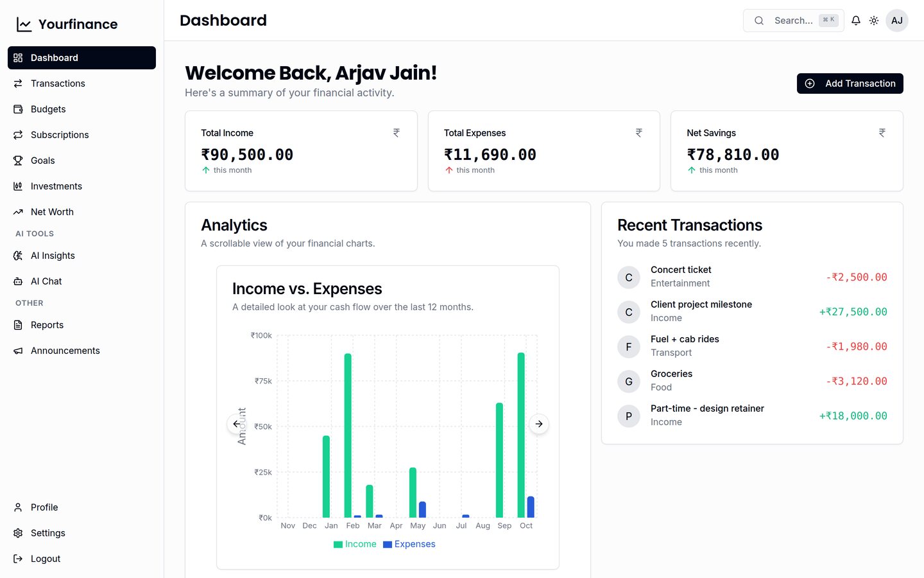Viewport: 924px width, 578px height.
Task: Click the blue Oct expenses bar
Action: [531, 507]
